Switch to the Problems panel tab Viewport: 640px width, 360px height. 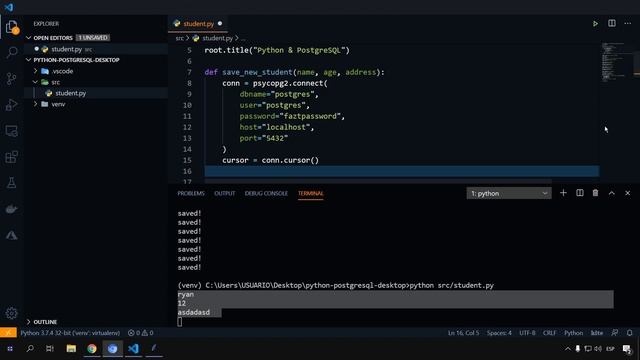pyautogui.click(x=191, y=193)
